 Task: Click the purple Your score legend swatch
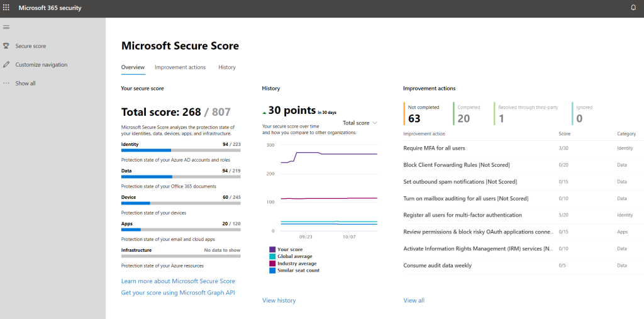272,250
